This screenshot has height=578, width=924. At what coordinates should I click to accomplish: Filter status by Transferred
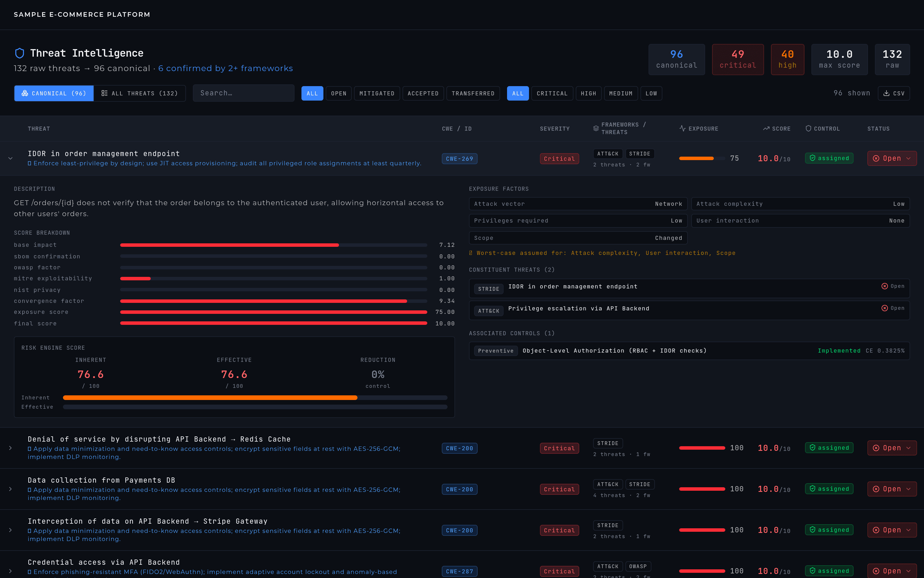(473, 93)
